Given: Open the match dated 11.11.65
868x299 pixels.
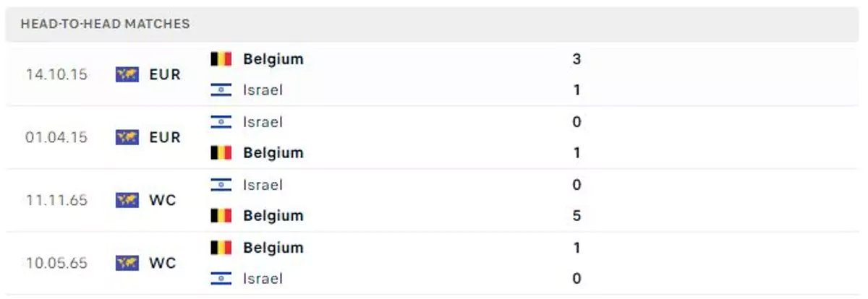Looking at the screenshot, I should click(x=434, y=200).
